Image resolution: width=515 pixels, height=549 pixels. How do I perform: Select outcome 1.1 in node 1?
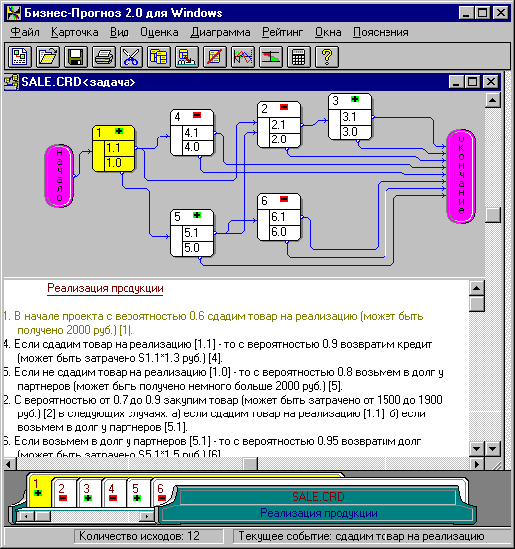(119, 148)
